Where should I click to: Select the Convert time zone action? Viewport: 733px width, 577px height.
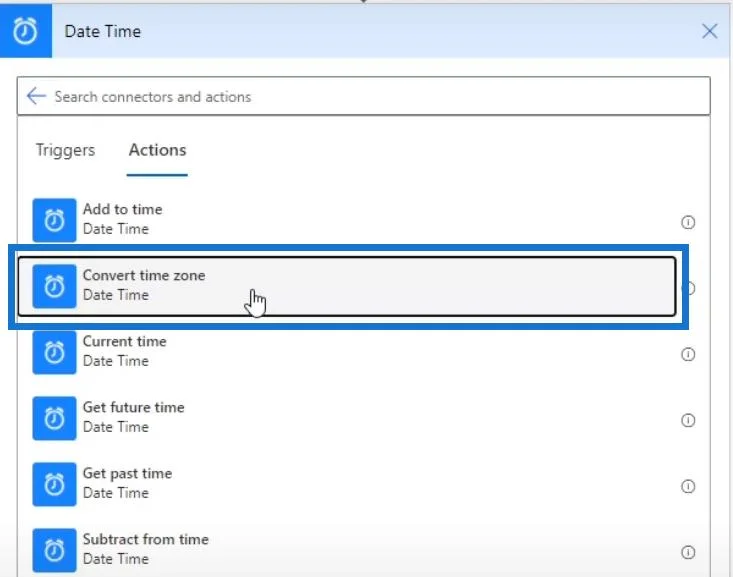[x=347, y=286]
